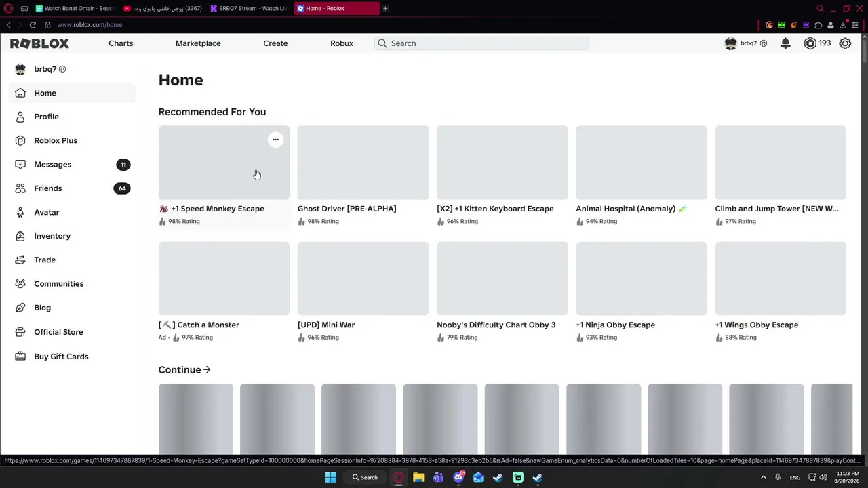
Task: Click the Official Store icon in sidebar
Action: 20,332
